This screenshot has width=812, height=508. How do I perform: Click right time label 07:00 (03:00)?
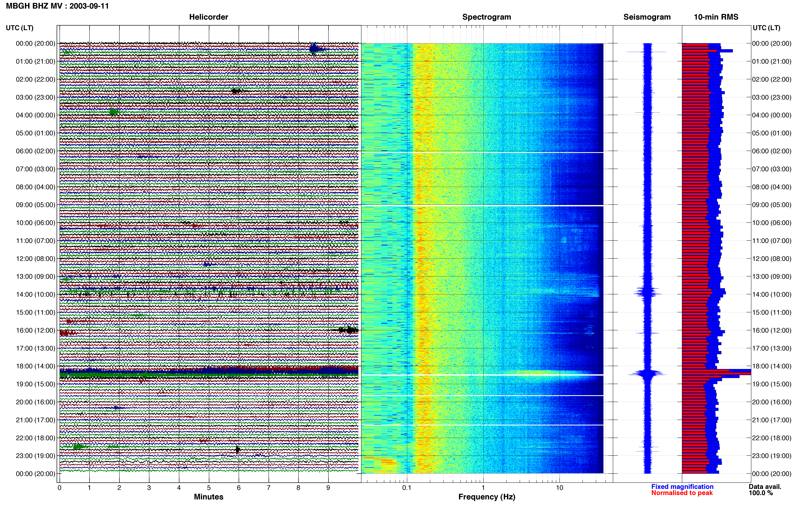[x=772, y=169]
